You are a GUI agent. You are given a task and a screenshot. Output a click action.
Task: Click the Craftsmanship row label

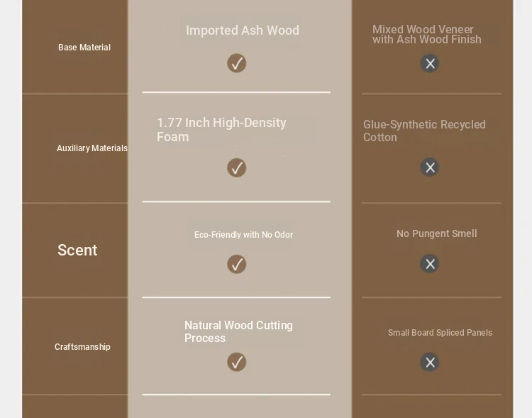point(82,347)
